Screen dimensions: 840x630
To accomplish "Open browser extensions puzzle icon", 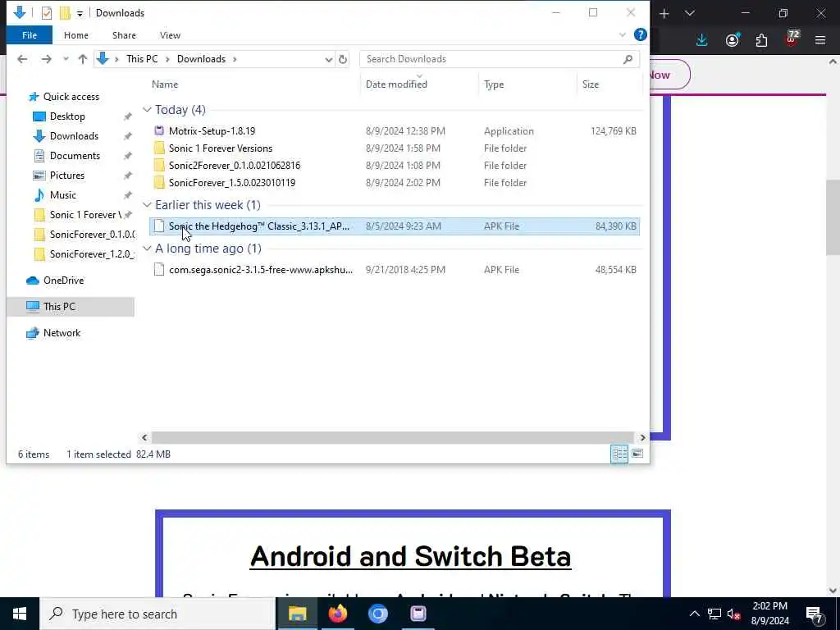I will click(761, 40).
